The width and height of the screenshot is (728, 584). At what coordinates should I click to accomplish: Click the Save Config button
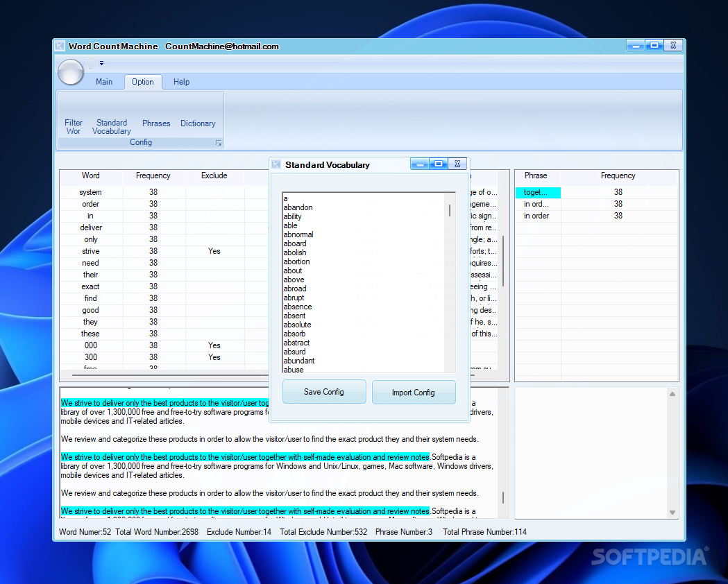[324, 392]
